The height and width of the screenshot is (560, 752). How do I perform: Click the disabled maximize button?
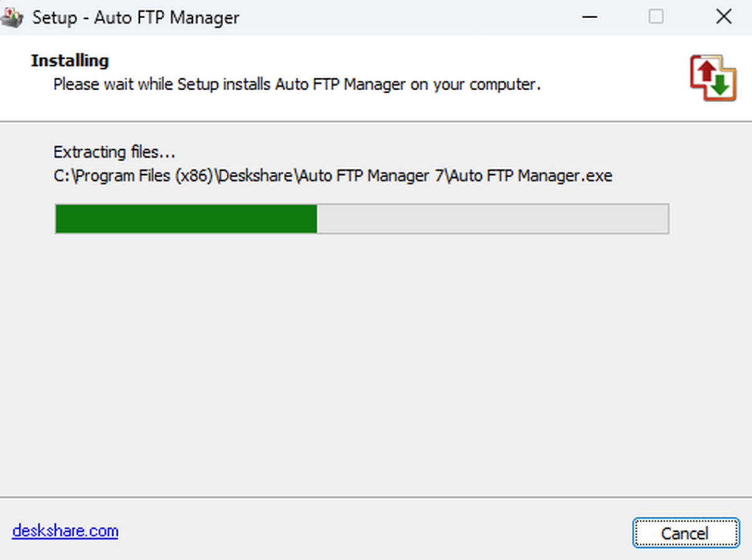tap(656, 17)
